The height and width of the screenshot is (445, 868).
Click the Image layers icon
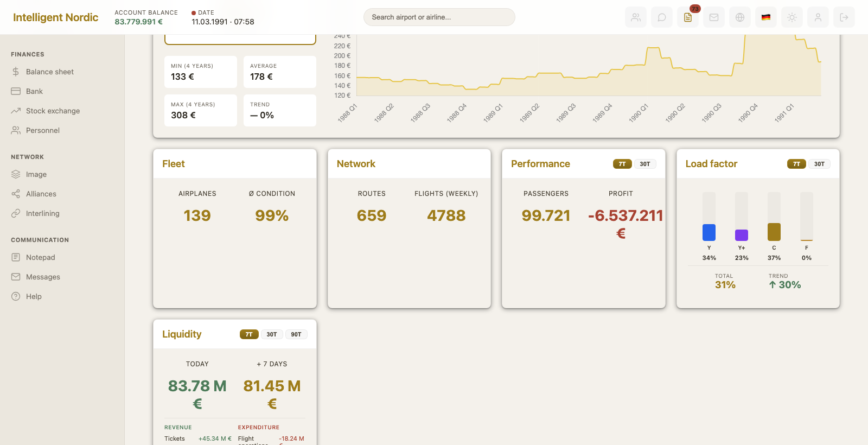click(x=16, y=174)
